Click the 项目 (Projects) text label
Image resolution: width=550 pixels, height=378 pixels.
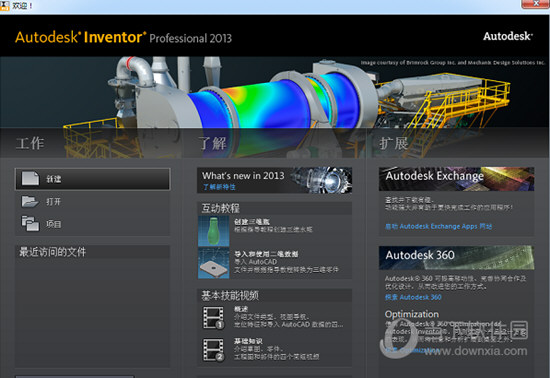click(x=53, y=224)
